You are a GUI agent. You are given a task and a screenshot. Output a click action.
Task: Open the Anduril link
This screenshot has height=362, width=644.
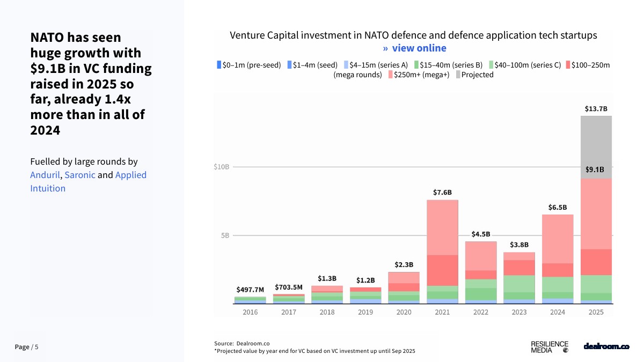[x=45, y=175]
